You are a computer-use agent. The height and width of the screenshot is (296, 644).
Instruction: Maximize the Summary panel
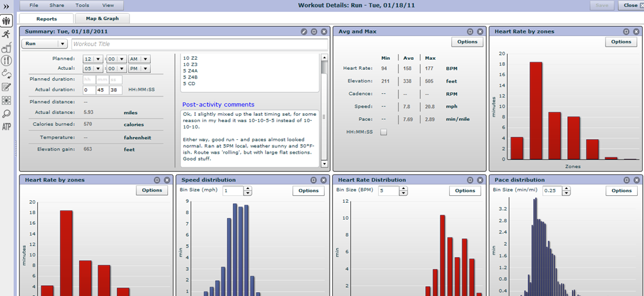(x=314, y=31)
